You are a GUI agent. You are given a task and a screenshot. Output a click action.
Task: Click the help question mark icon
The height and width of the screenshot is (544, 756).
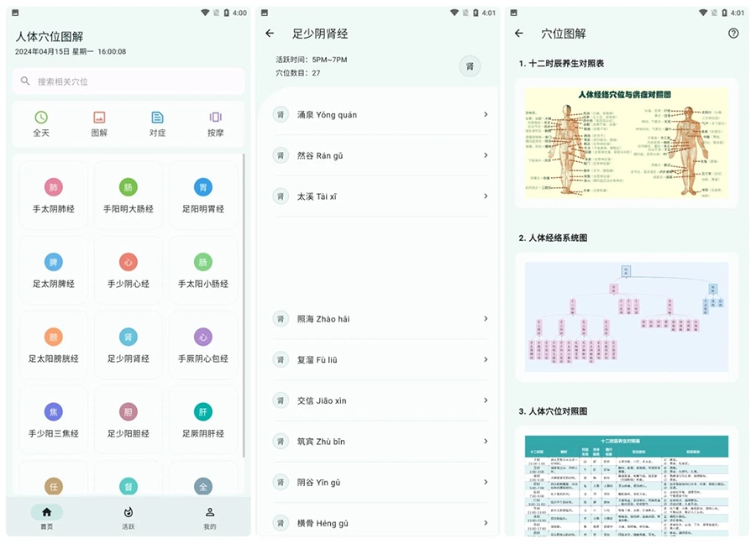(733, 34)
